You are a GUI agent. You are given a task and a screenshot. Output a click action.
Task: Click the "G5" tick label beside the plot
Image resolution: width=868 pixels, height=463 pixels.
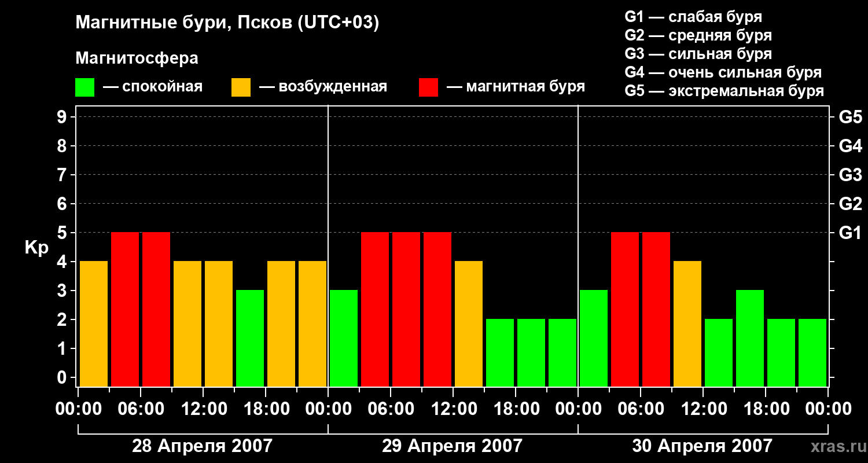click(851, 117)
